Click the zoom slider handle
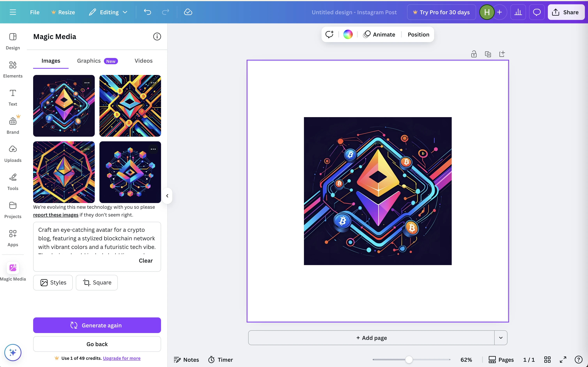The image size is (588, 367). pos(409,359)
